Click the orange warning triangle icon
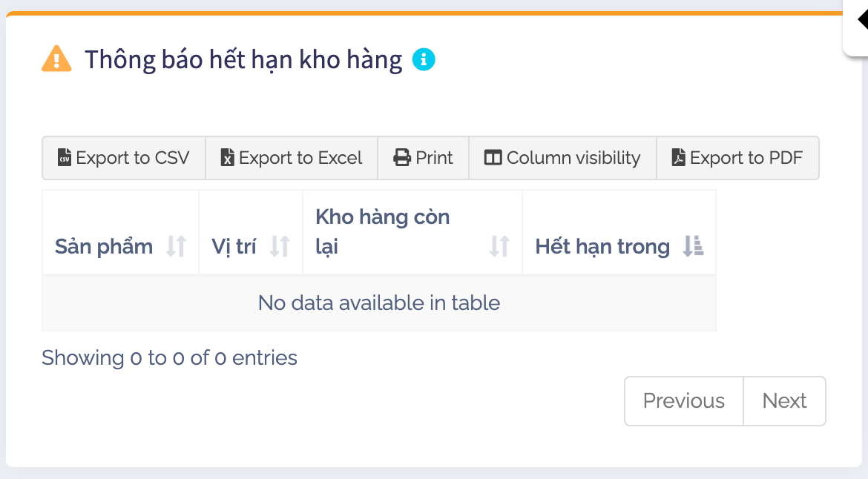Image resolution: width=868 pixels, height=479 pixels. click(56, 59)
